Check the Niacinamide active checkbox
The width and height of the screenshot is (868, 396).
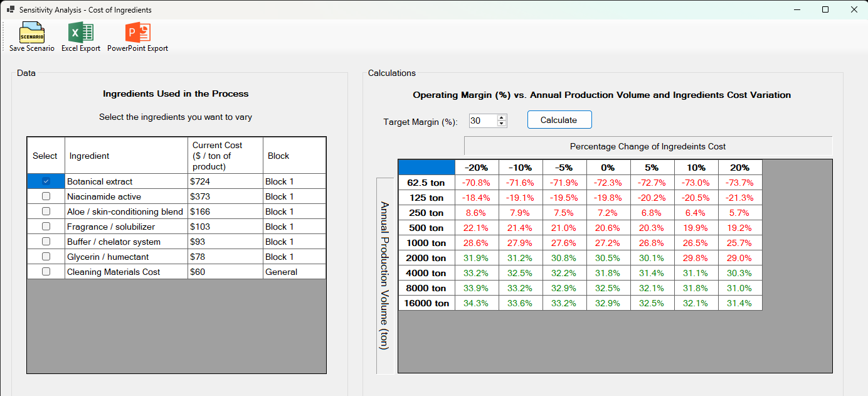coord(46,196)
